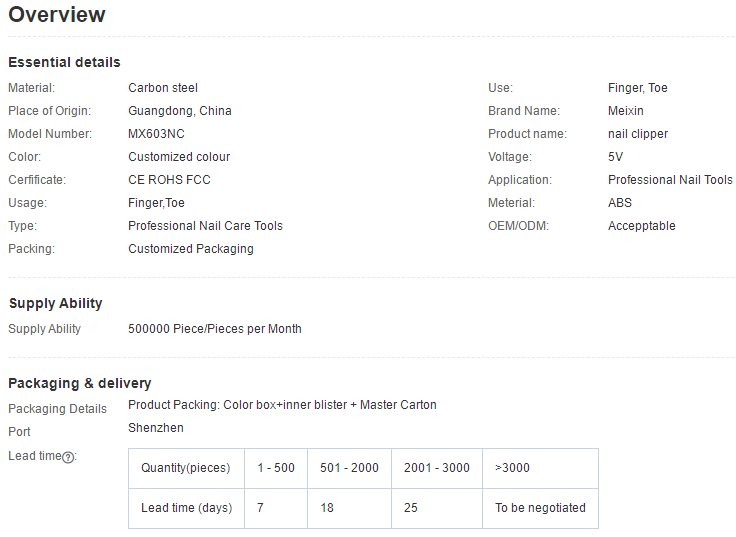Click the model number MX603NC

point(156,134)
